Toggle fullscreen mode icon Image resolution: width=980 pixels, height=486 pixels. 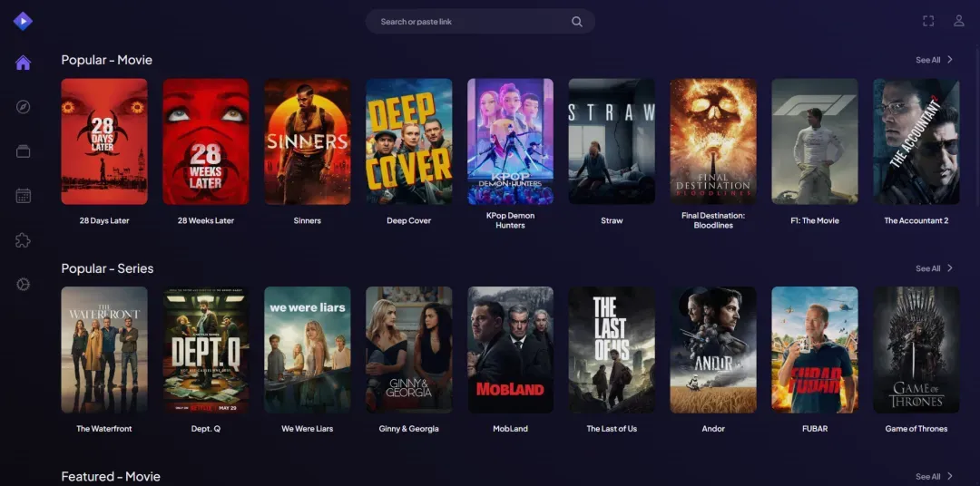pos(928,21)
